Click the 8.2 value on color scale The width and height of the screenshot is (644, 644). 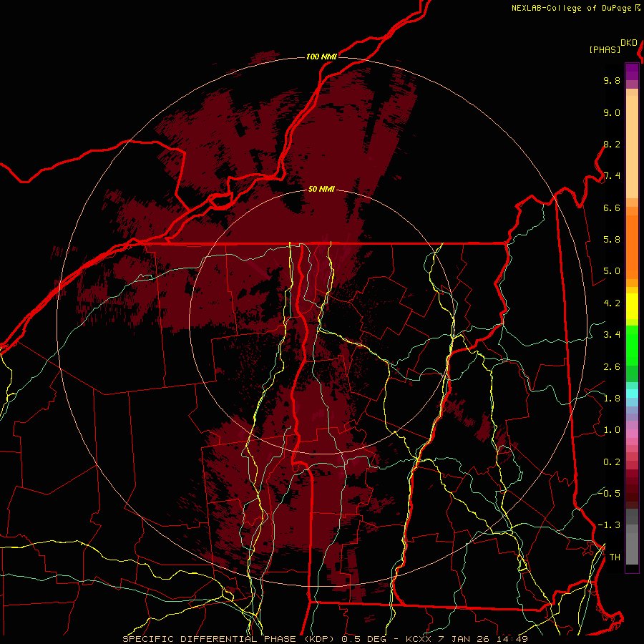pos(612,144)
